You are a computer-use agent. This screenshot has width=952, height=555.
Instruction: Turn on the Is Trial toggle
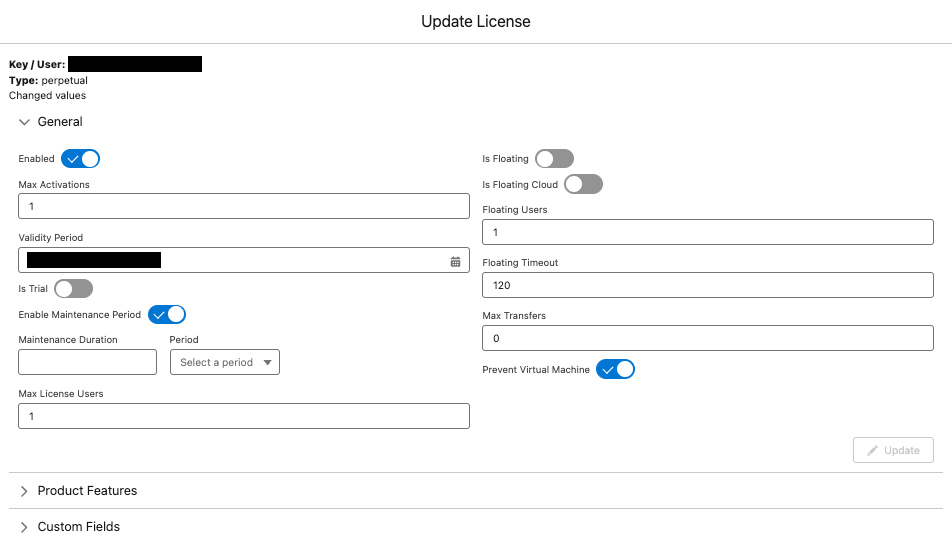(73, 289)
